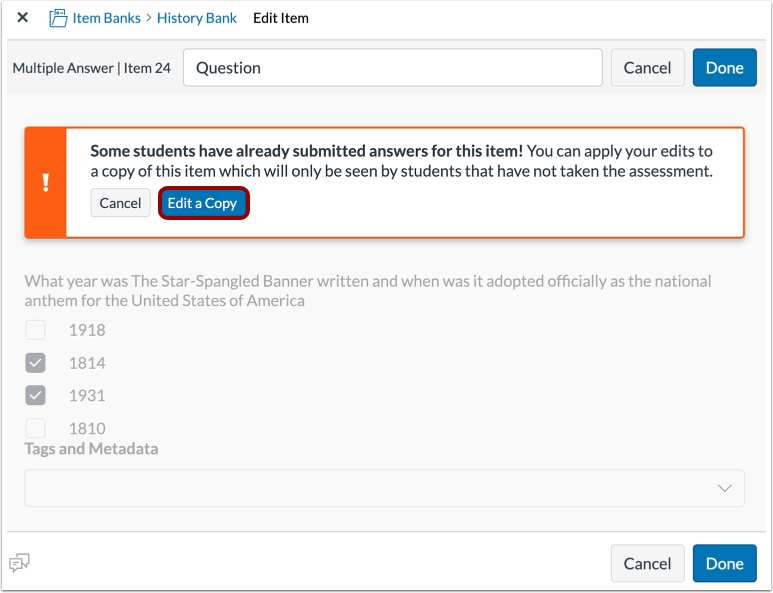Click the Done button beside the title field
Image resolution: width=773 pixels, height=593 pixels.
point(724,68)
